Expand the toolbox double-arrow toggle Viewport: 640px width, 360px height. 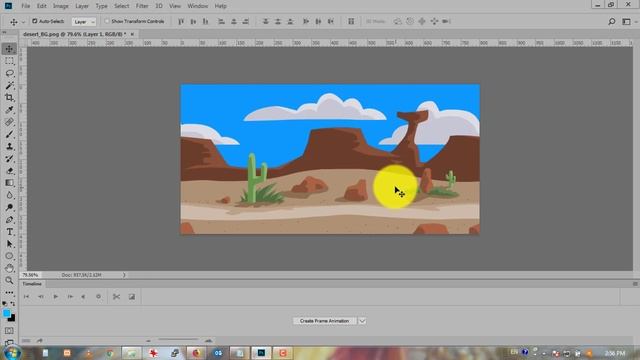point(4,32)
